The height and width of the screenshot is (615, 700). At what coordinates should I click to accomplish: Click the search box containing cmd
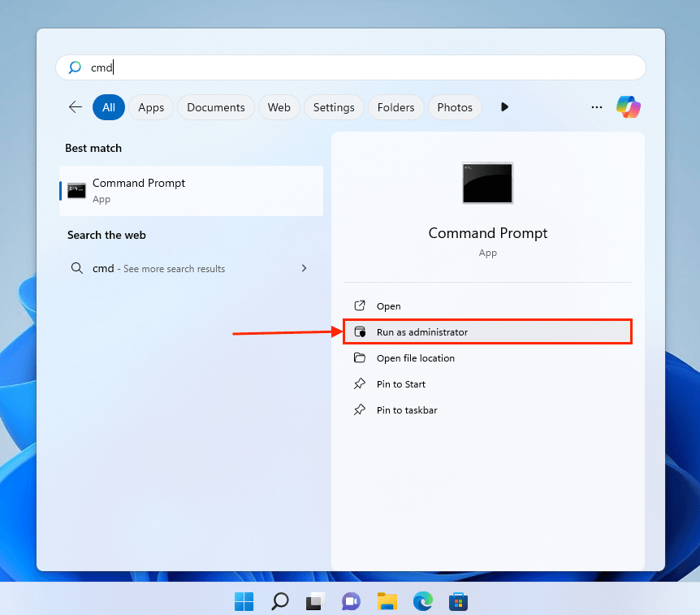pos(349,67)
